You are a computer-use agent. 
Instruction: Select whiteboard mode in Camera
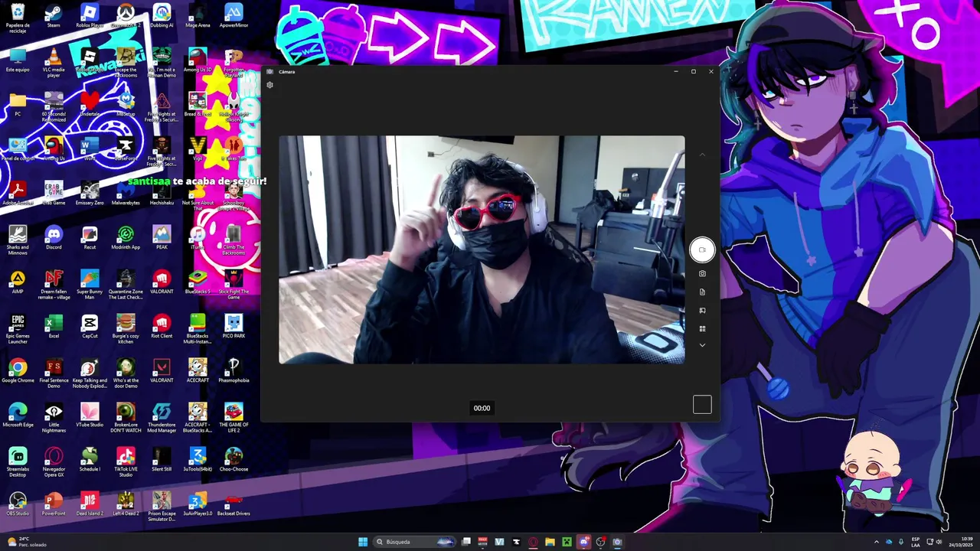tap(702, 311)
